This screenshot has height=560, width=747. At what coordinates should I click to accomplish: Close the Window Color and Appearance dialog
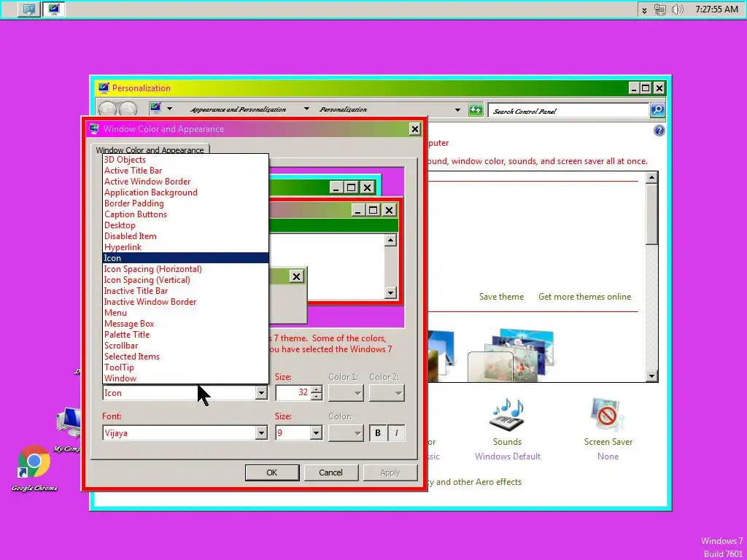pyautogui.click(x=415, y=129)
